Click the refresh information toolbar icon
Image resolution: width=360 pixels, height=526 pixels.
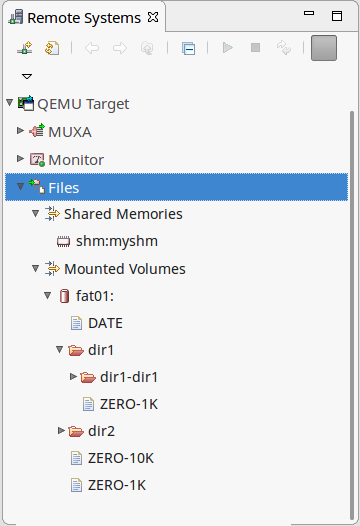tap(52, 48)
